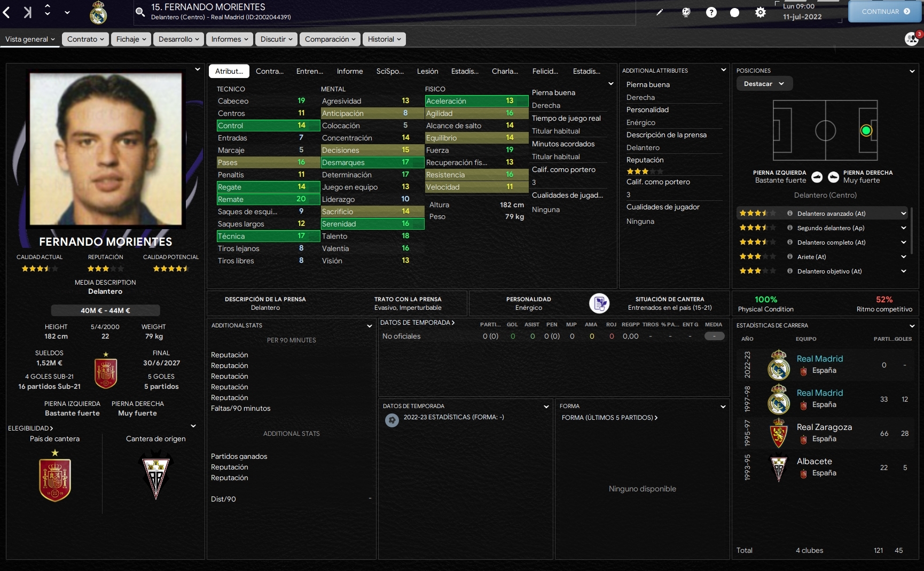
Task: Switch to the Charla... tab
Action: [505, 72]
